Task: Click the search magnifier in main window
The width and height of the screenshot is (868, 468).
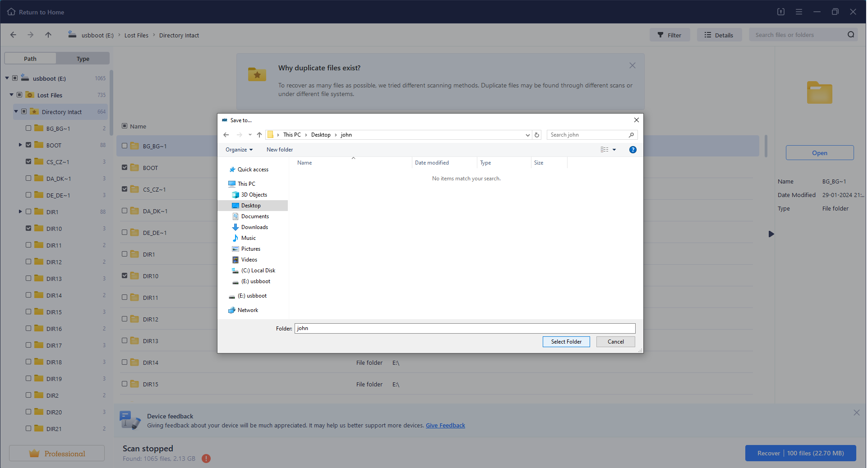Action: tap(851, 35)
